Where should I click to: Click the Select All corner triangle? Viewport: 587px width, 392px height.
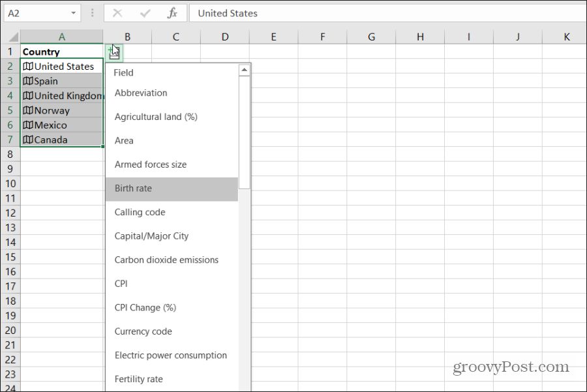10,37
